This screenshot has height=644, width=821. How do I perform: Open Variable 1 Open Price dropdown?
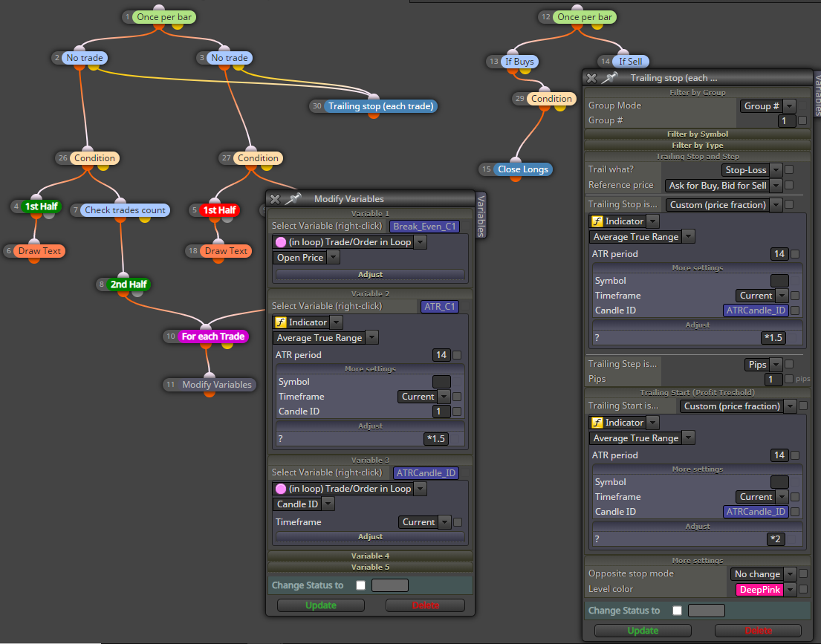point(306,258)
